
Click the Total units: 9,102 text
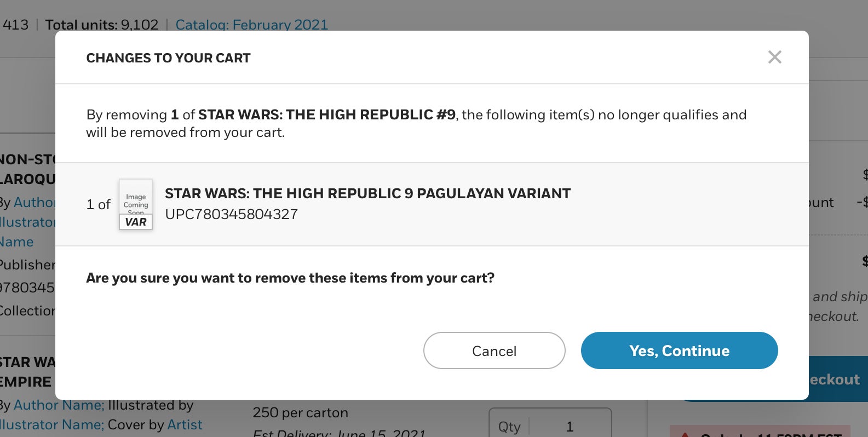coord(102,25)
